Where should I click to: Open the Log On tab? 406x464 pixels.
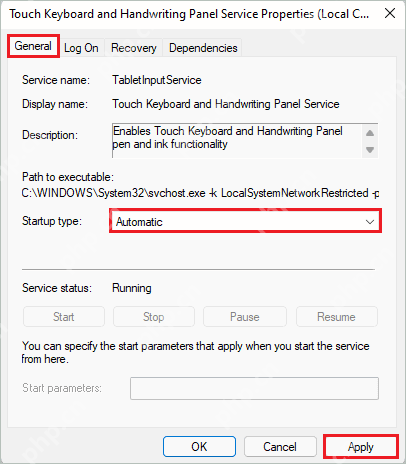[81, 48]
